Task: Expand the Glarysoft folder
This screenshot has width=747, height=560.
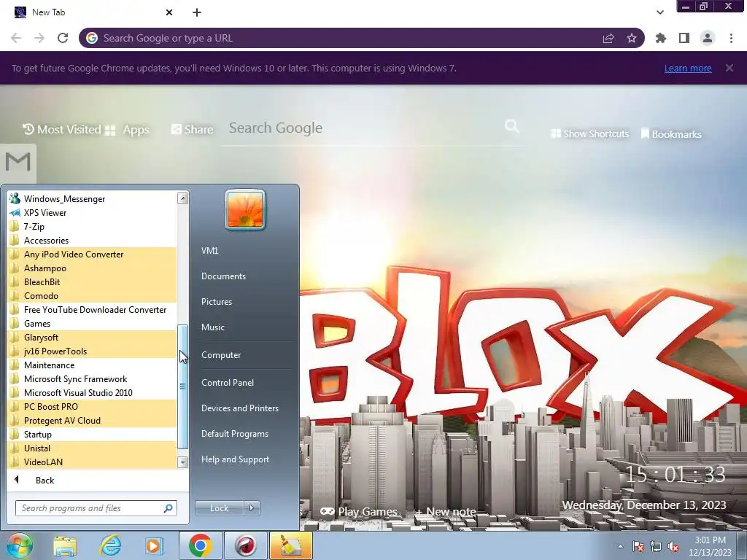Action: point(92,337)
